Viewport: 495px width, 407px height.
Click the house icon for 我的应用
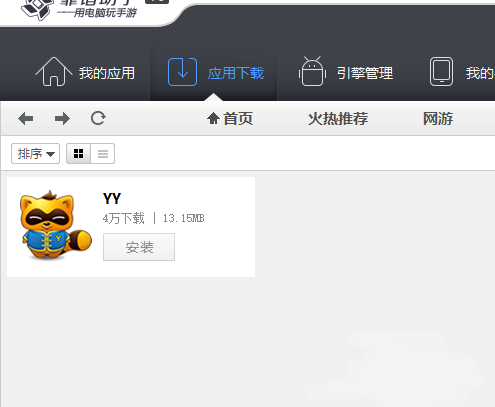pyautogui.click(x=54, y=72)
